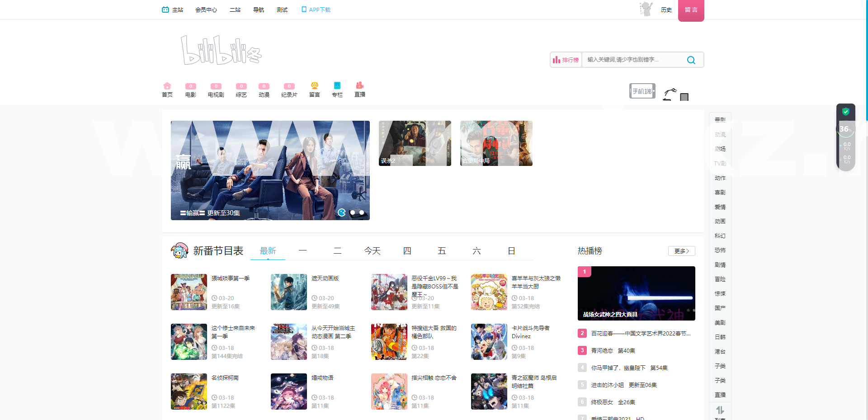Open 终极恶女 ranking entry

point(613,402)
